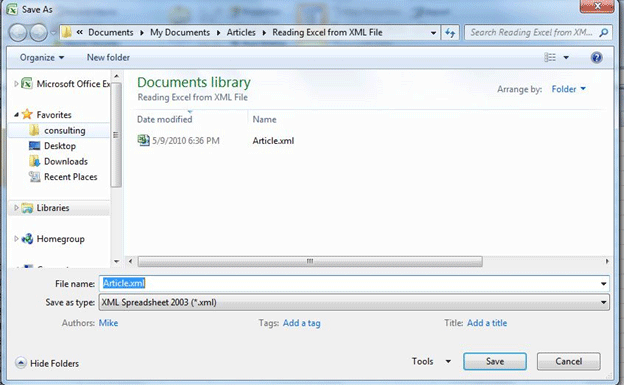Click the Mike author link
This screenshot has width=624, height=385.
[108, 323]
